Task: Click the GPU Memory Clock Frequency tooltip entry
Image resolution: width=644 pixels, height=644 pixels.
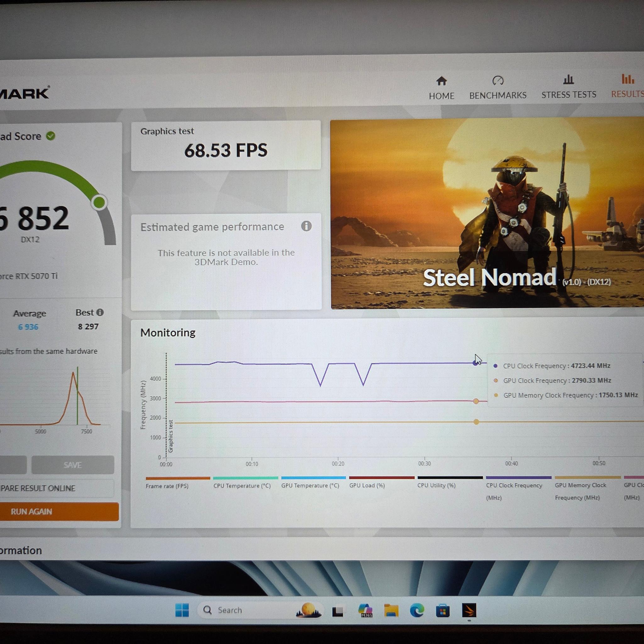Action: (566, 395)
